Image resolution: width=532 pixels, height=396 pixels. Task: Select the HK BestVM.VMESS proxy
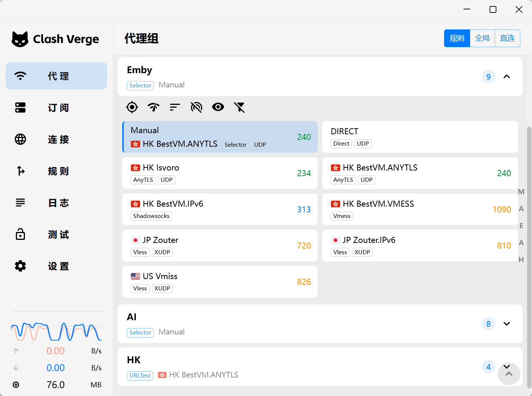pyautogui.click(x=420, y=209)
